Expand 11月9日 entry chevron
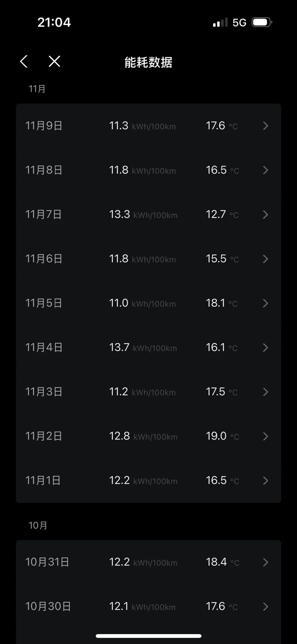Image resolution: width=297 pixels, height=644 pixels. [x=265, y=126]
